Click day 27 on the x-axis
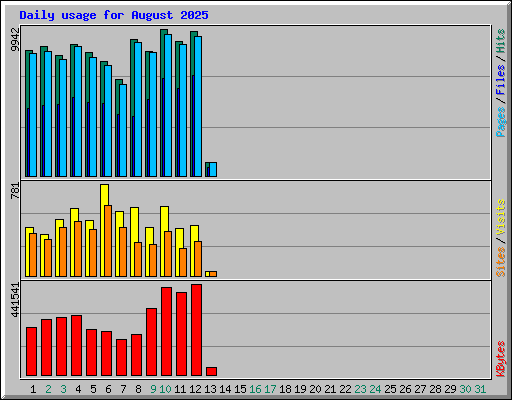The height and width of the screenshot is (400, 512). point(420,389)
